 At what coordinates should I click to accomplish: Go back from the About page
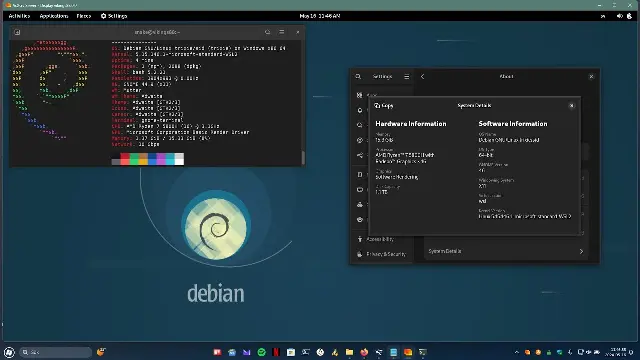422,76
